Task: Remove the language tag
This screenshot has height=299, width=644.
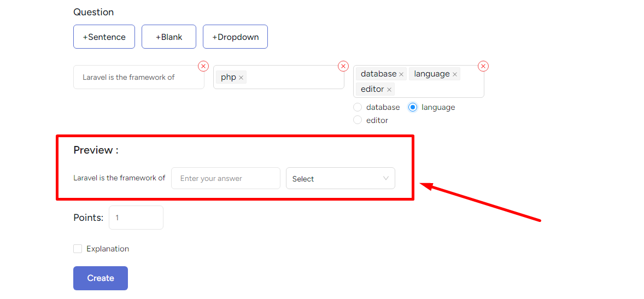Action: [x=455, y=74]
